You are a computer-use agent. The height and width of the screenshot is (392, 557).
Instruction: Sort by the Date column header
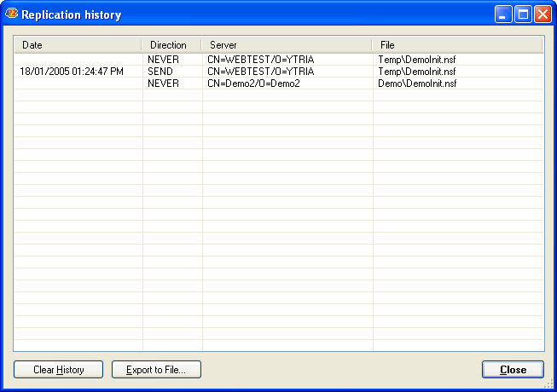77,44
